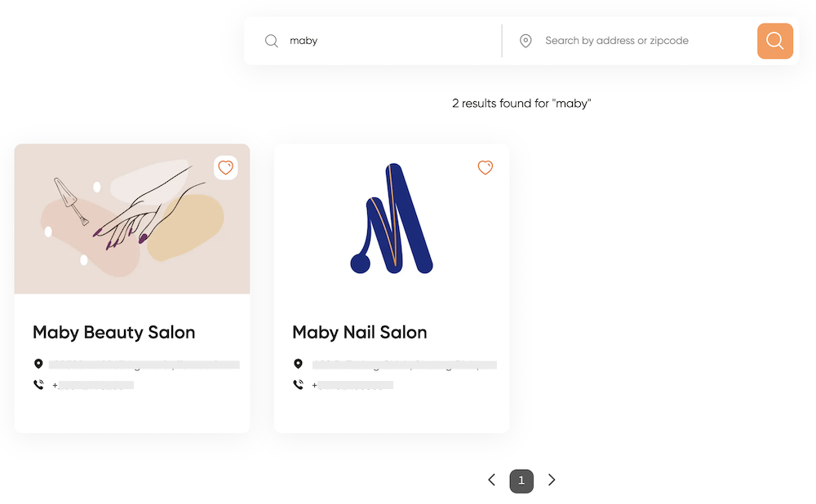Click the phone icon under Maby Beauty Salon
Screen dimensions: 816x504
click(x=38, y=385)
